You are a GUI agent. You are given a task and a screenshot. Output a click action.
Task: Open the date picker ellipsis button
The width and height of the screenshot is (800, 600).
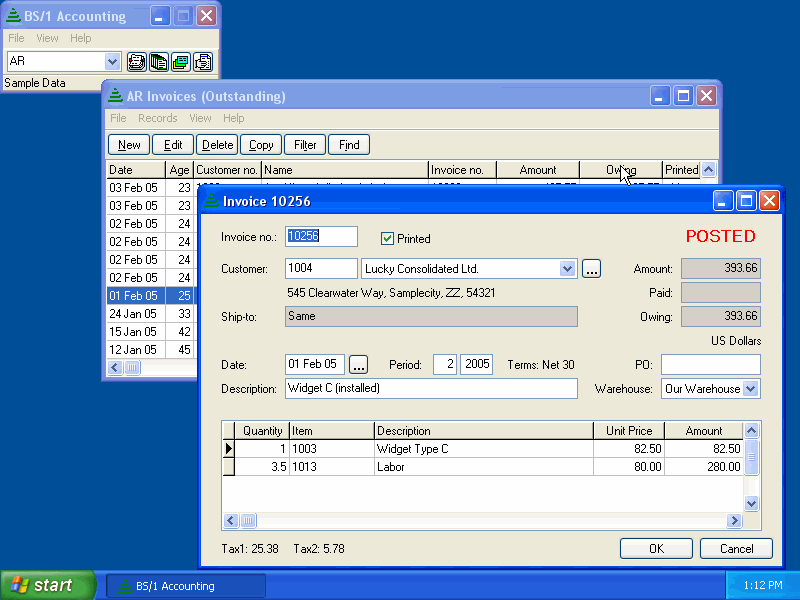coord(358,365)
